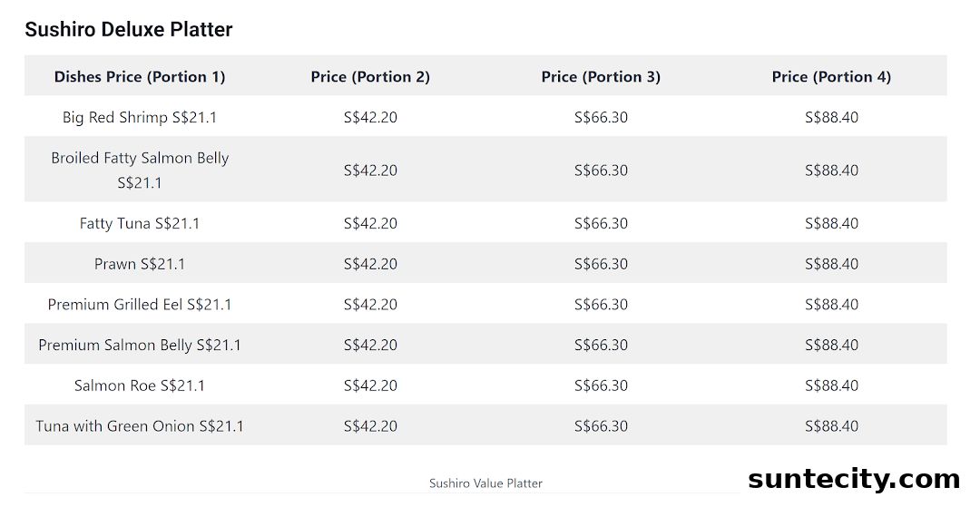Click Big Red Shrimp Portion 2 price S$42.20
The width and height of the screenshot is (980, 507).
click(370, 117)
